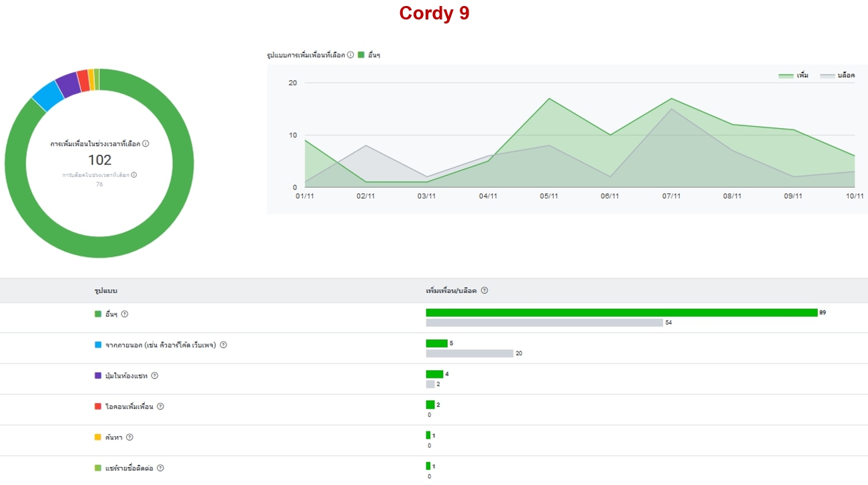The width and height of the screenshot is (868, 485).
Task: Open help icon beside แชร์รายชื่อติดต่อ
Action: 160,468
